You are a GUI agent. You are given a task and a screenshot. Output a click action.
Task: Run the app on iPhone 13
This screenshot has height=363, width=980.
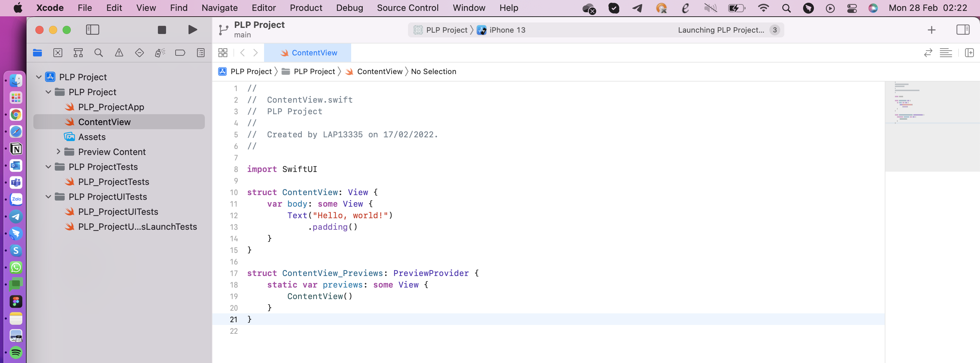tap(193, 30)
